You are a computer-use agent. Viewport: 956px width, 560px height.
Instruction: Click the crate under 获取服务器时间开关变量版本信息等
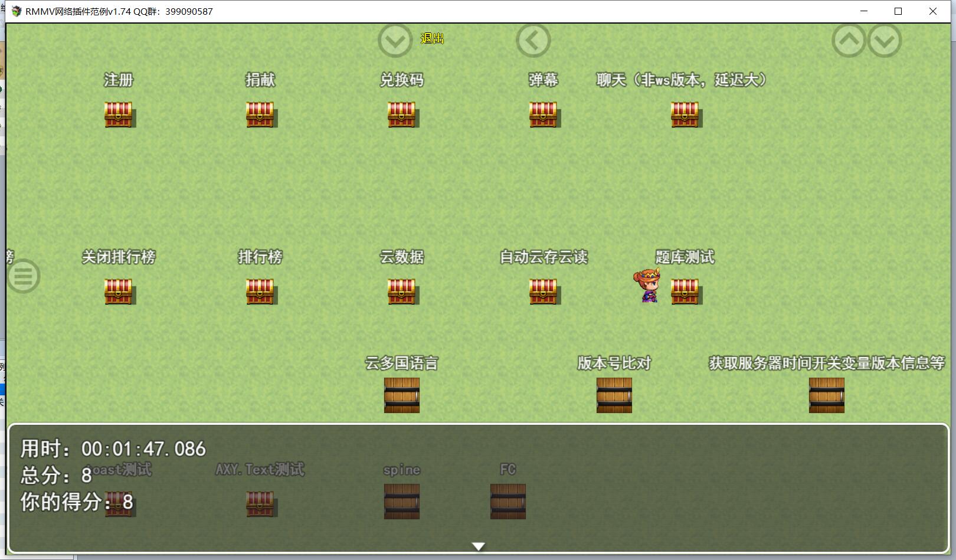[x=827, y=395]
